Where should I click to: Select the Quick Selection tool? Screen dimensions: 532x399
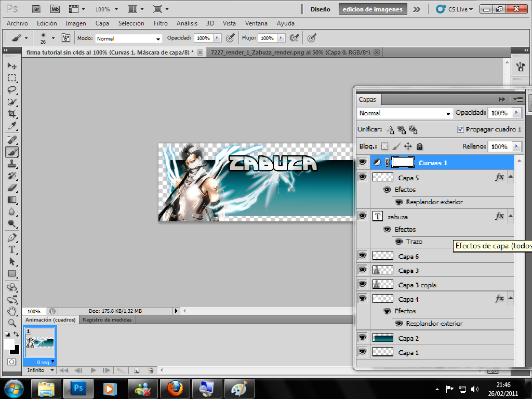[12, 102]
